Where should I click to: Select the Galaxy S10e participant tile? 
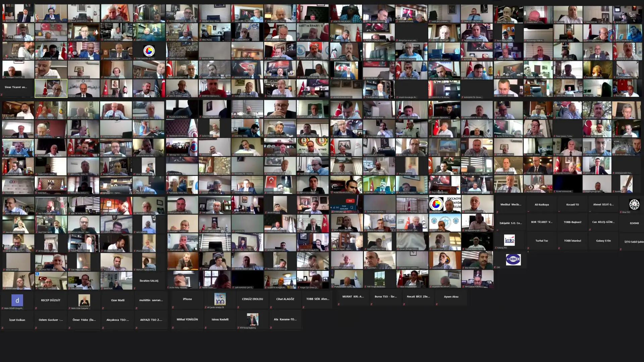pos(603,241)
